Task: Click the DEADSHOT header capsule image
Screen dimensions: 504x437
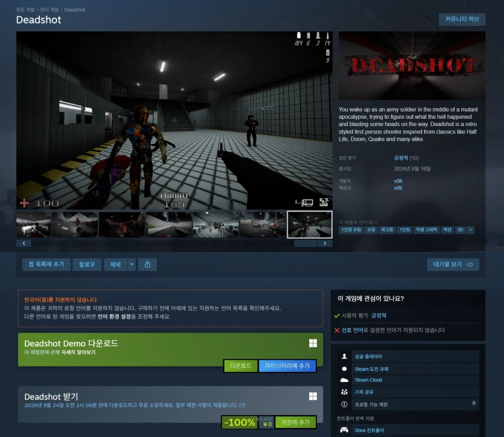Action: tap(412, 66)
